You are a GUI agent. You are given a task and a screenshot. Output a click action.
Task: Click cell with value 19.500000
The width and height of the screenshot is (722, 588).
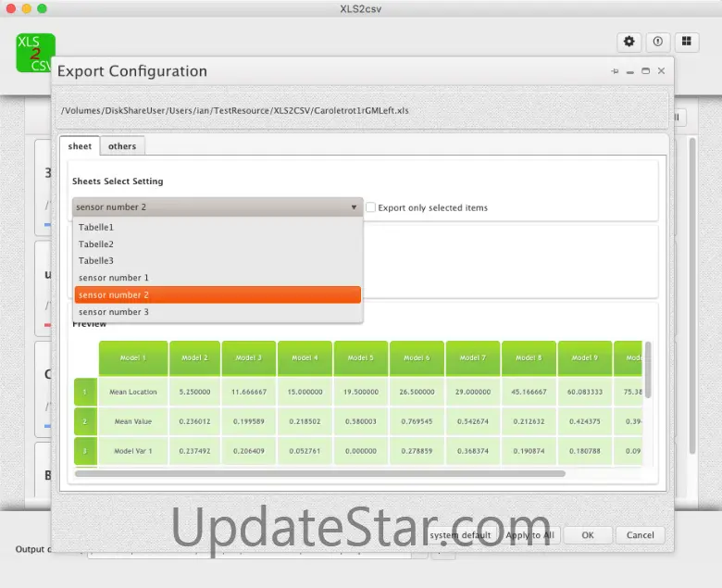(361, 392)
